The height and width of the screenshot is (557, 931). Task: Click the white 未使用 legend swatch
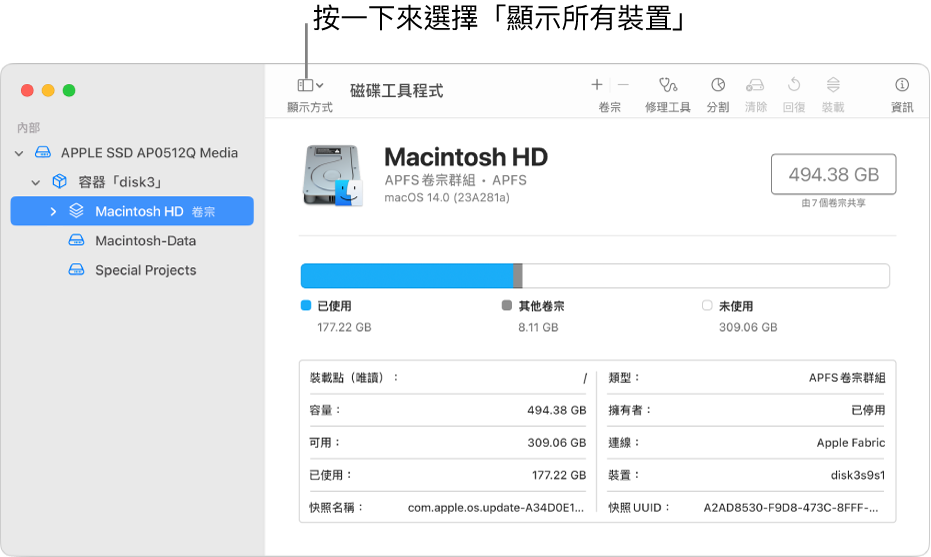click(707, 305)
